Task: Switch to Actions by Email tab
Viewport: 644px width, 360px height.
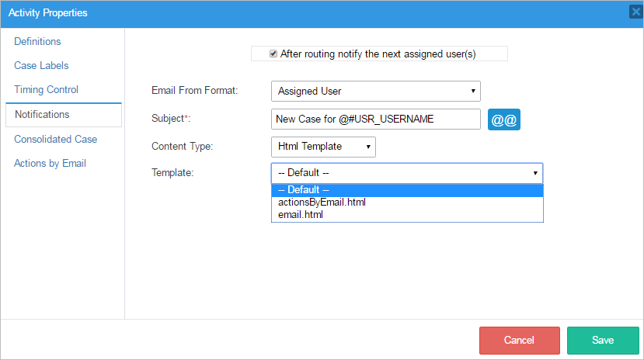Action: coord(50,164)
